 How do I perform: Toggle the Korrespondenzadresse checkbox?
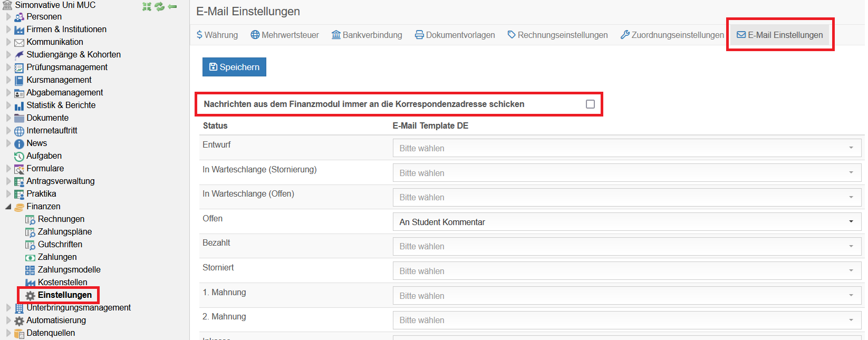(x=590, y=104)
